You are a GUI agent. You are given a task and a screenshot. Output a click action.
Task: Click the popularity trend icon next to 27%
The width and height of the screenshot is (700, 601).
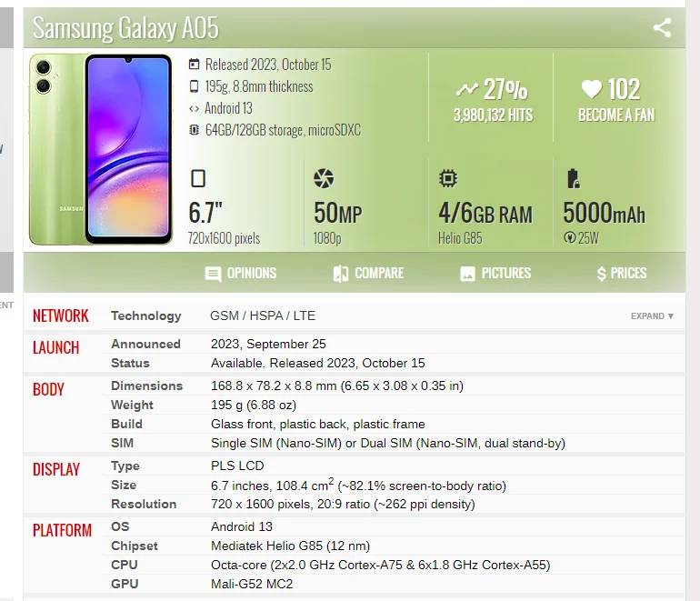click(x=467, y=89)
